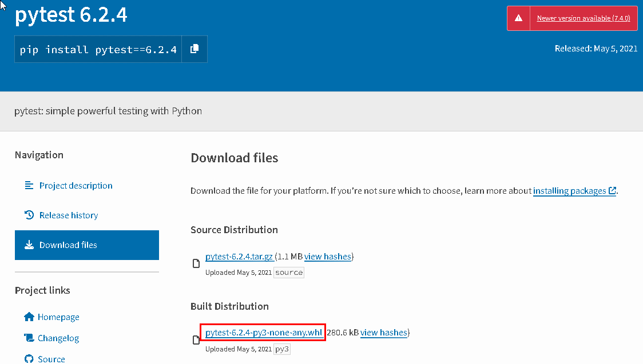The height and width of the screenshot is (364, 643).
Task: Download pytest-6.2.4-py3-none-any.whl
Action: tap(263, 333)
